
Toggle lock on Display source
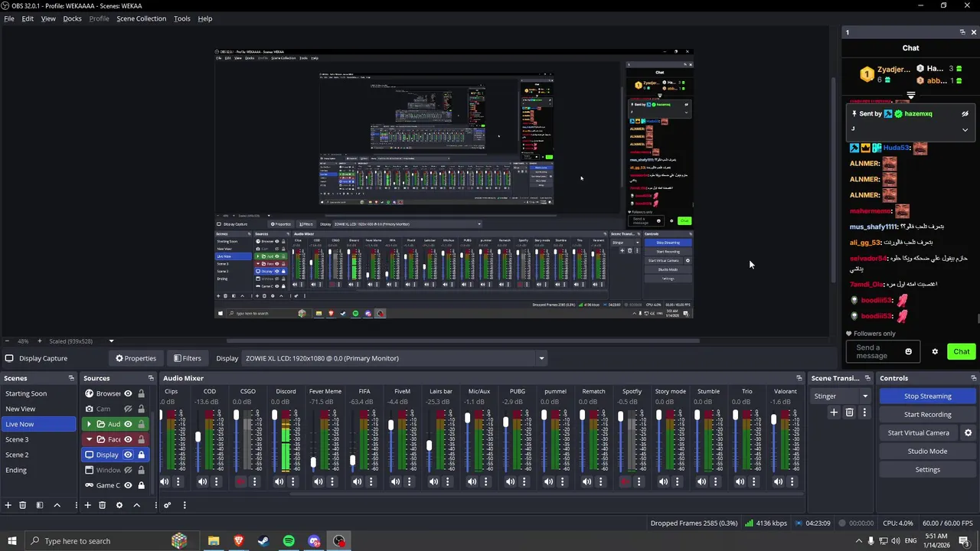pos(141,455)
